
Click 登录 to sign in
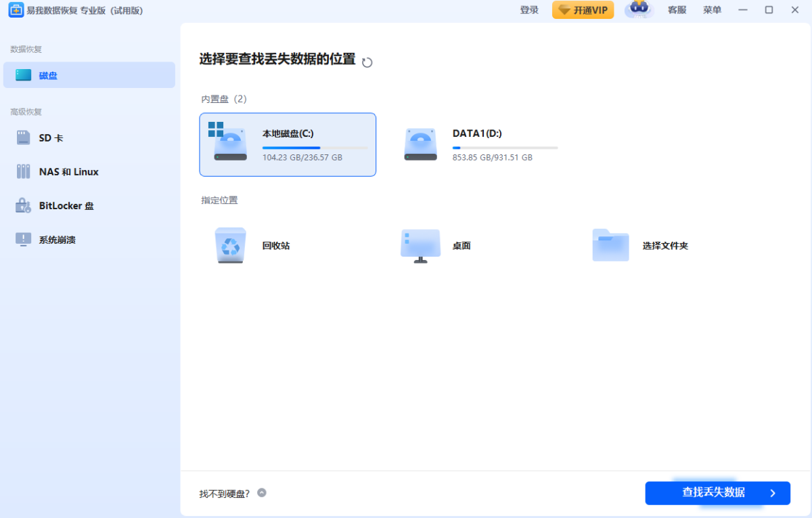click(529, 9)
